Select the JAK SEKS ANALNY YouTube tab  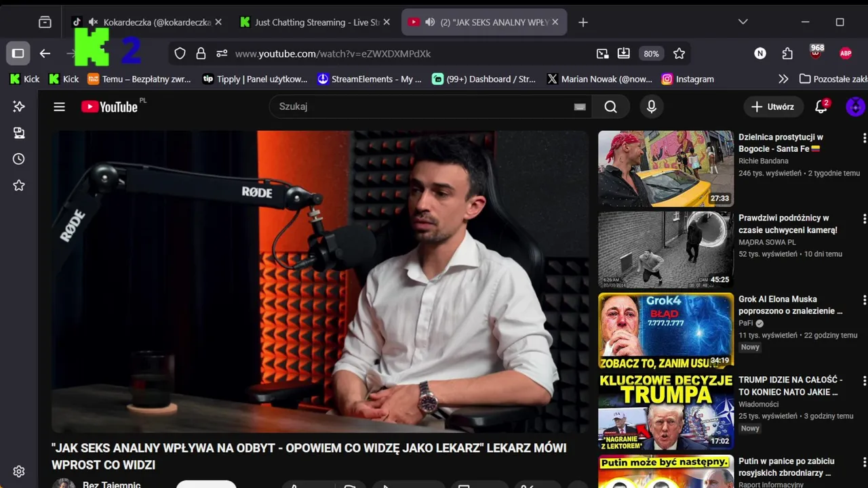[484, 22]
